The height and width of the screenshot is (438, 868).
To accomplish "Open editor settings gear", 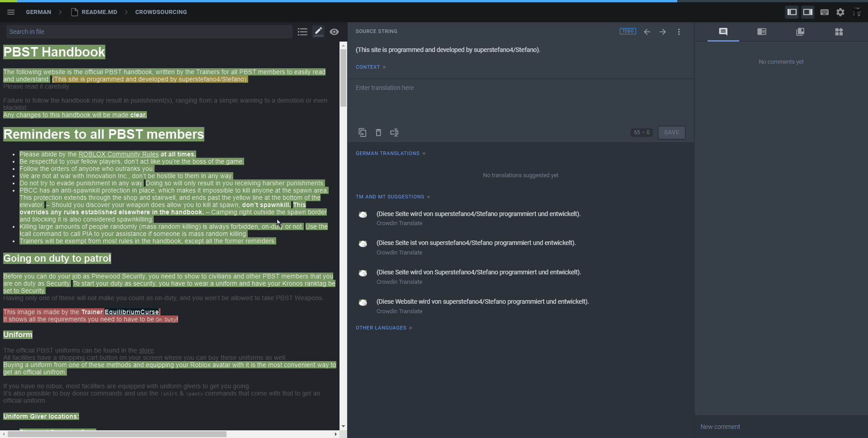I will pos(840,12).
